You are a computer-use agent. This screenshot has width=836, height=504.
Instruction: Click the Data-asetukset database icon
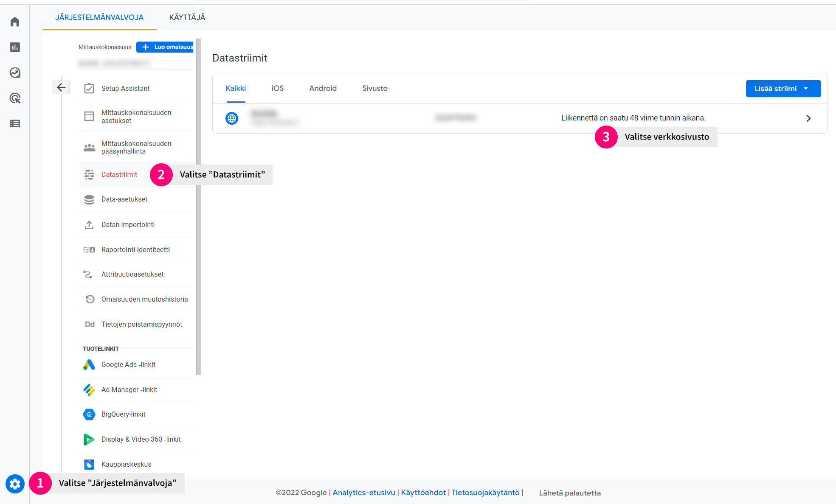[x=89, y=199]
